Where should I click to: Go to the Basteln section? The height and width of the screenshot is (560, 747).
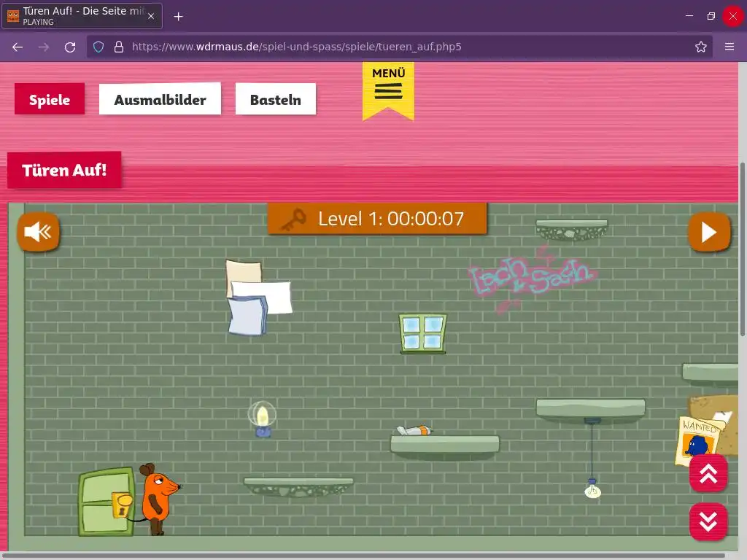275,99
